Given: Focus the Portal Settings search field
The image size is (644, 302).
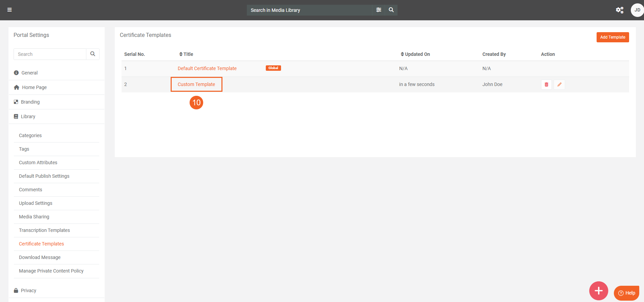Looking at the screenshot, I should (x=50, y=54).
